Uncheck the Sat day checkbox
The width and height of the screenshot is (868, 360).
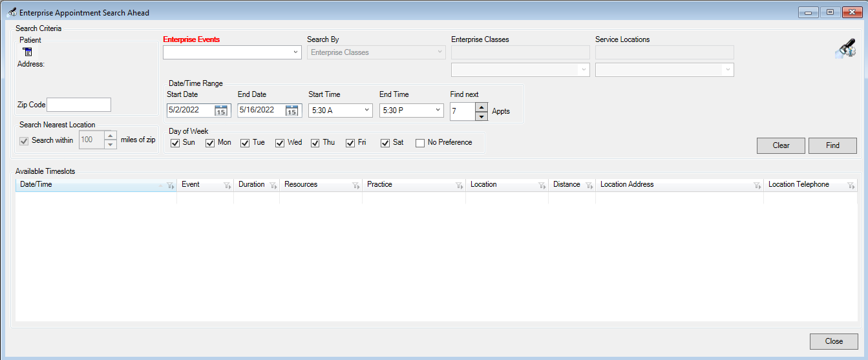click(x=385, y=143)
